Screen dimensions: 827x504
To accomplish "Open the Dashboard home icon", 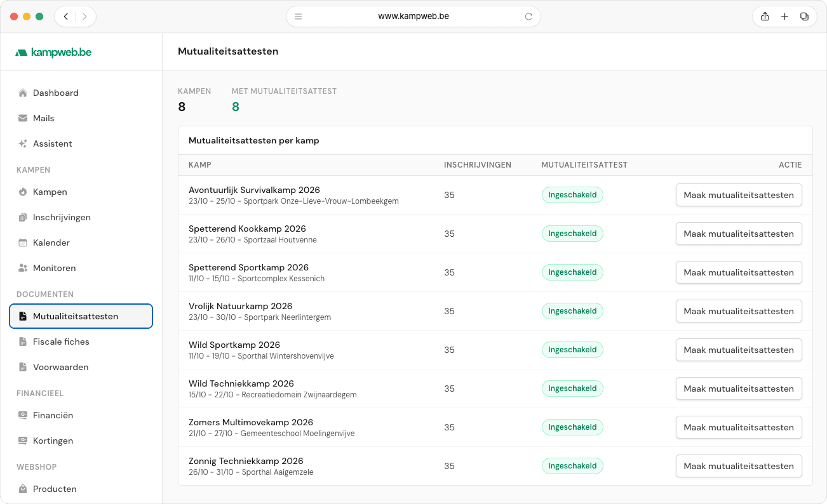I will pos(23,93).
